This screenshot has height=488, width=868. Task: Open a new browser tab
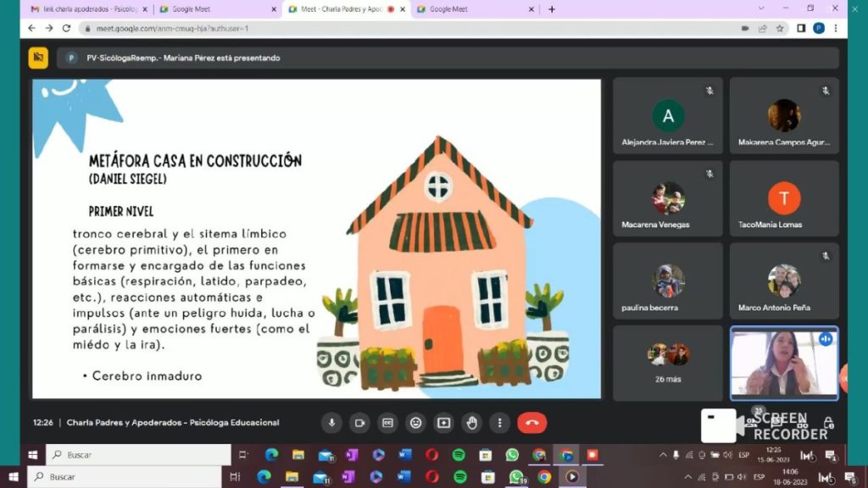[552, 9]
